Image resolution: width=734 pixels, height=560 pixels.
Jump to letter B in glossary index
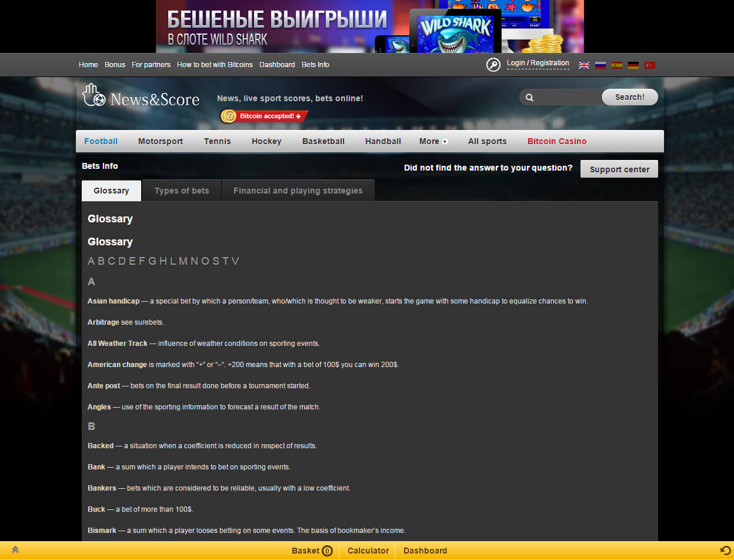pyautogui.click(x=102, y=261)
